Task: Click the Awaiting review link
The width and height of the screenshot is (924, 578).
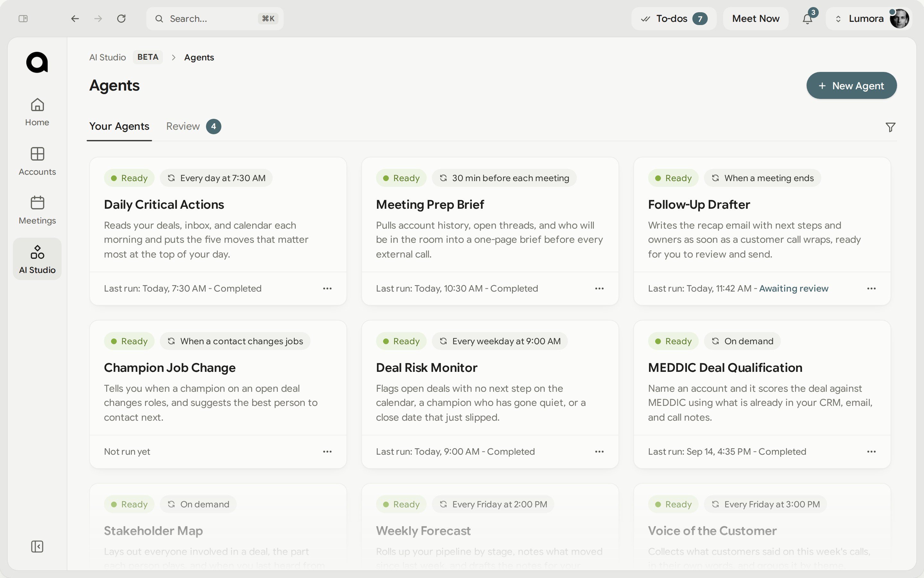Action: click(x=793, y=289)
